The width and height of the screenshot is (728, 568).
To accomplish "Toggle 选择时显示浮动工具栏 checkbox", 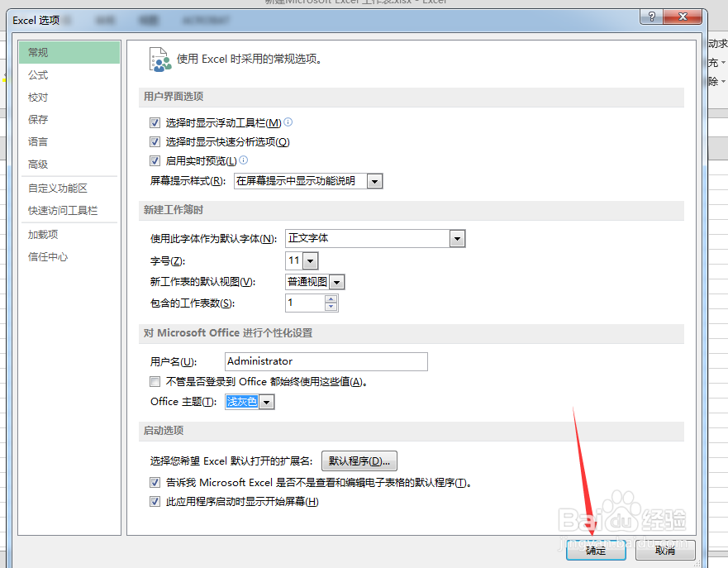I will (155, 122).
